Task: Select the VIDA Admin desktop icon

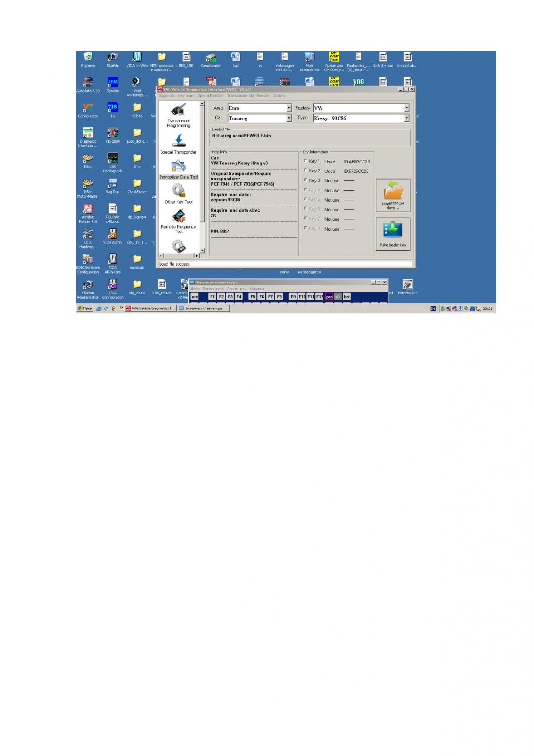Action: (112, 237)
